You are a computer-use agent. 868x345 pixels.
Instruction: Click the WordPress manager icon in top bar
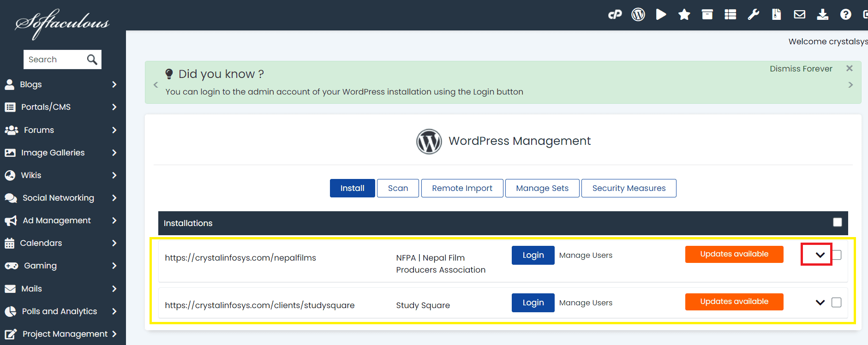[638, 15]
